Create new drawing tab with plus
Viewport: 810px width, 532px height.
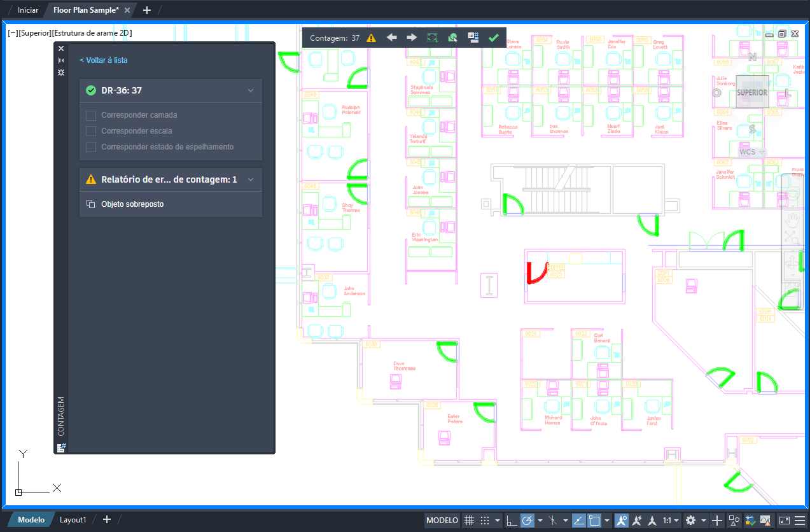pyautogui.click(x=147, y=10)
